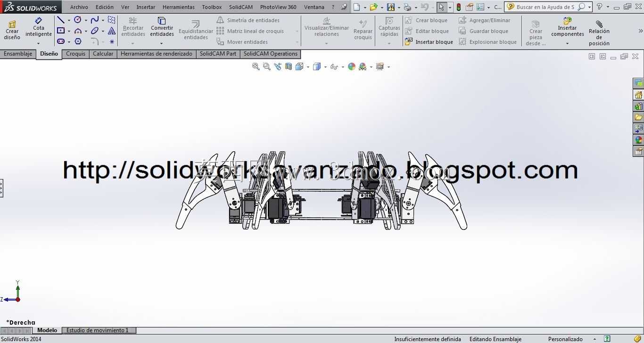
Task: Open the Design Library task pane
Action: pos(639,106)
